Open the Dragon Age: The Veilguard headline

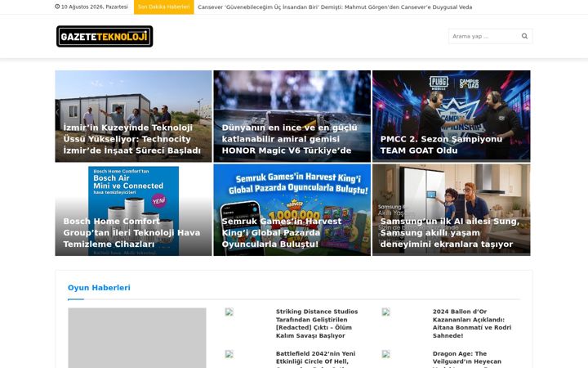467,359
